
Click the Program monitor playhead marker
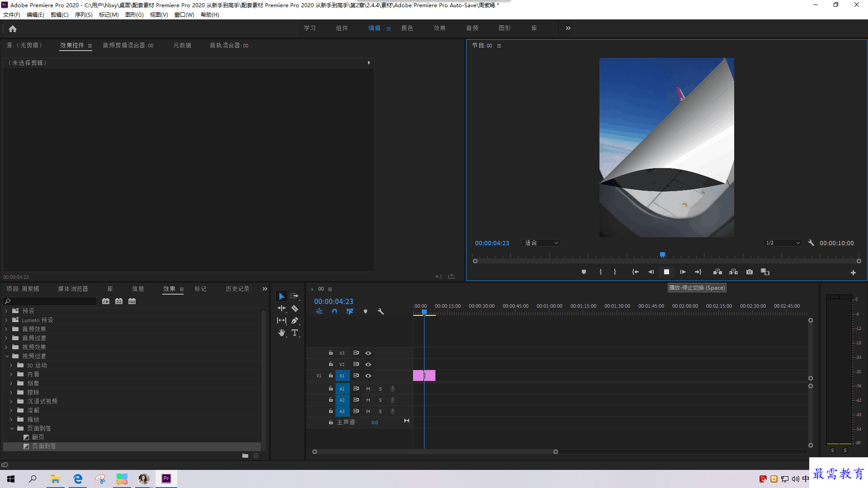pos(662,255)
